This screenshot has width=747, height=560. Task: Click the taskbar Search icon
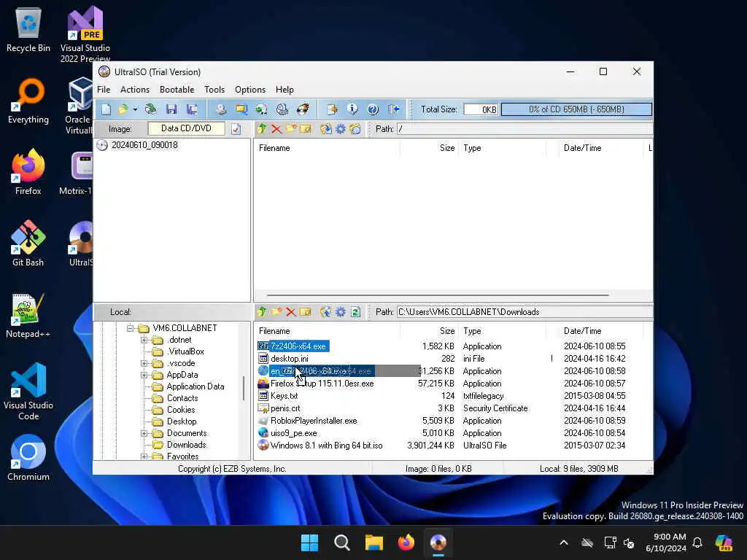341,542
